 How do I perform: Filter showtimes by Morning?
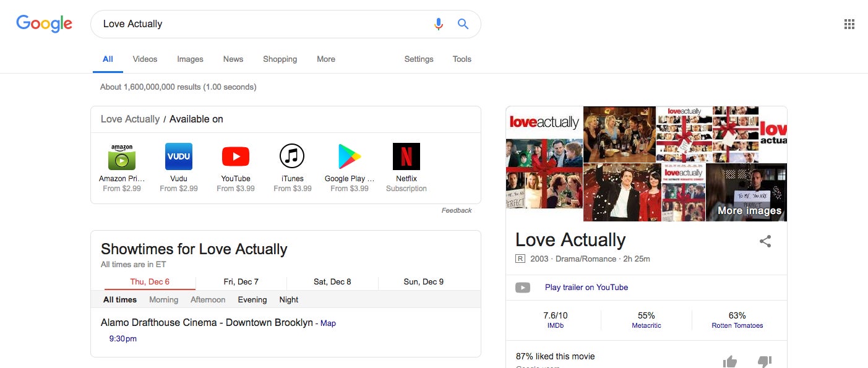click(163, 300)
